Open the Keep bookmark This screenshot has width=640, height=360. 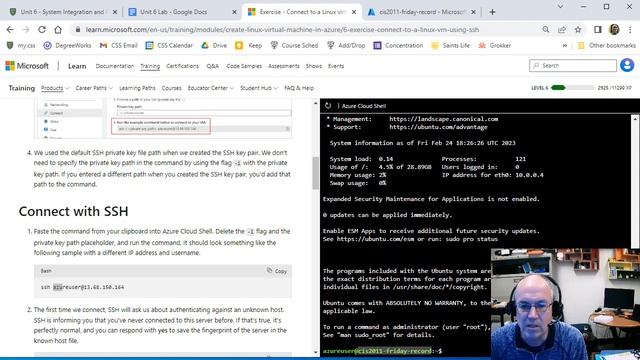(x=249, y=45)
